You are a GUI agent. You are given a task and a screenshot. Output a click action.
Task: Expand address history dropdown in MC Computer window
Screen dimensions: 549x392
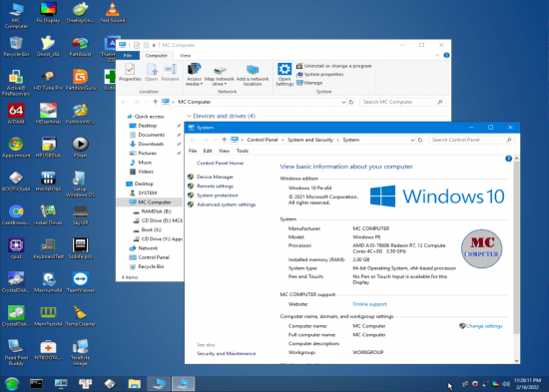[343, 102]
